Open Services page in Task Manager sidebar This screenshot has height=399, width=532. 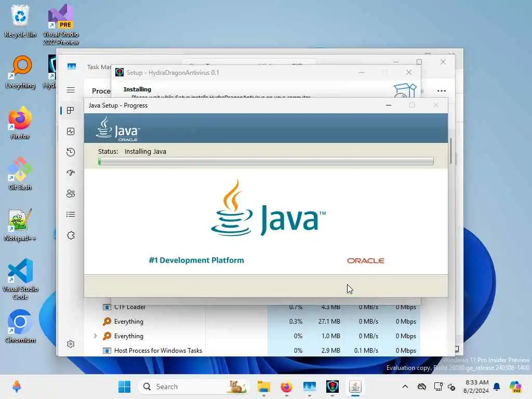pos(71,235)
